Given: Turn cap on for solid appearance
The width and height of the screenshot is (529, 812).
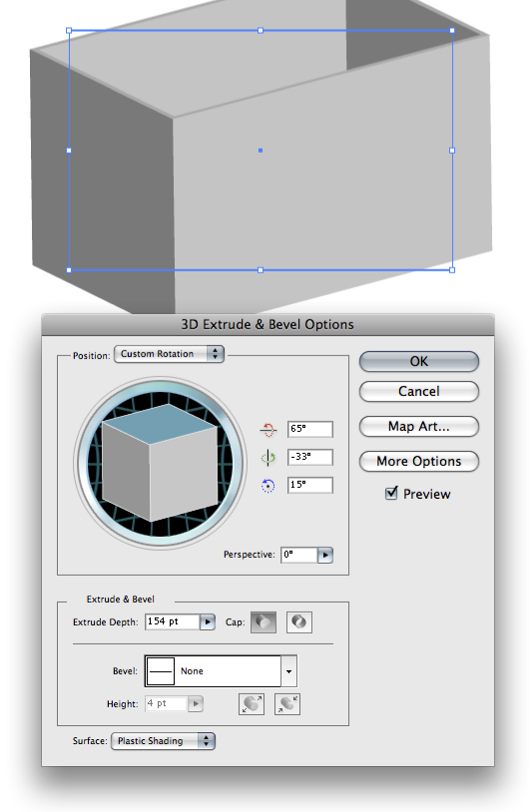Looking at the screenshot, I should (264, 621).
